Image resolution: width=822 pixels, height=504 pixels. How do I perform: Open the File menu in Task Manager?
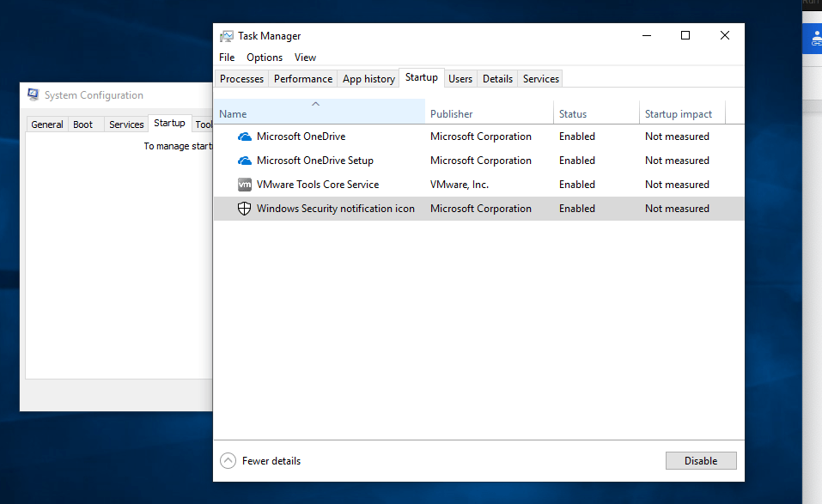click(x=227, y=58)
